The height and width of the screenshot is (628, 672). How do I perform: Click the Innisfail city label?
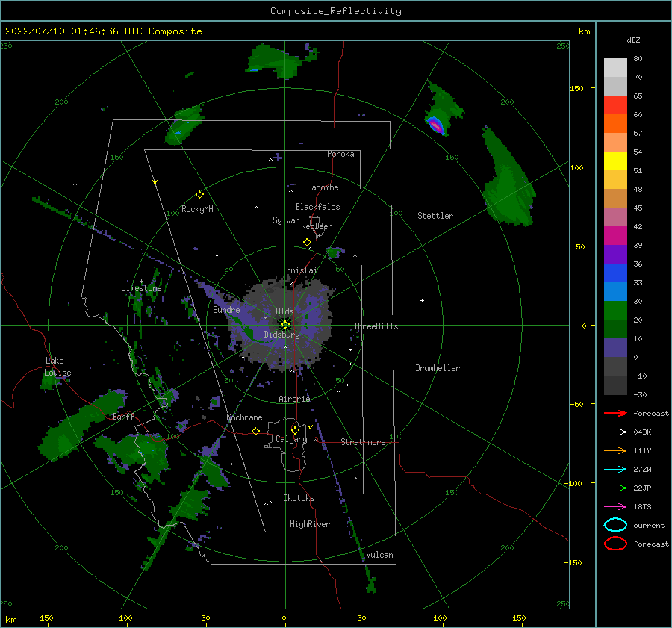tap(302, 270)
